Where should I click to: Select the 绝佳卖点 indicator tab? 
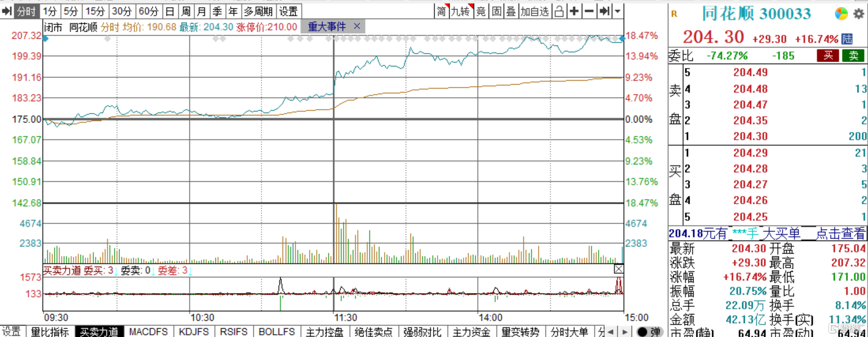click(373, 332)
